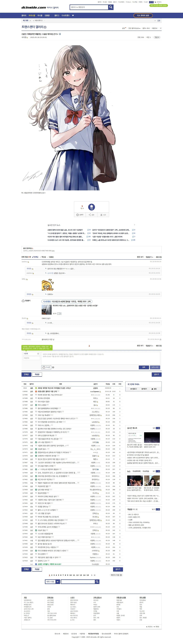Viewport: 183px width, 644px height.
Task: Click the 디시콘 button under comment box
Action: pyautogui.click(x=46, y=367)
